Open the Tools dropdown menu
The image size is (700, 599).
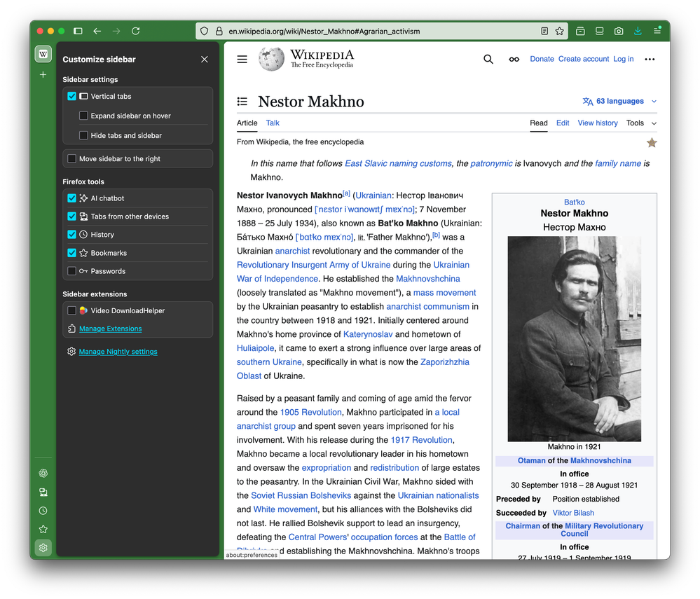[640, 123]
